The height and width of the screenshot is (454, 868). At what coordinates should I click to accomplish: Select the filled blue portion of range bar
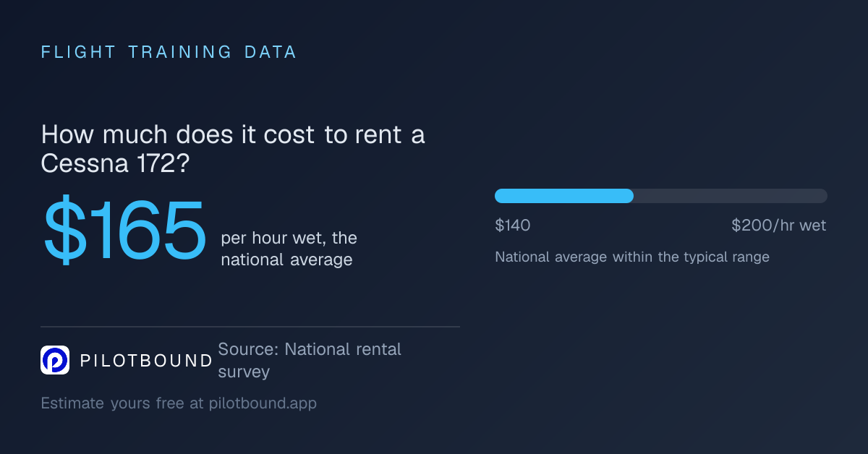(564, 196)
